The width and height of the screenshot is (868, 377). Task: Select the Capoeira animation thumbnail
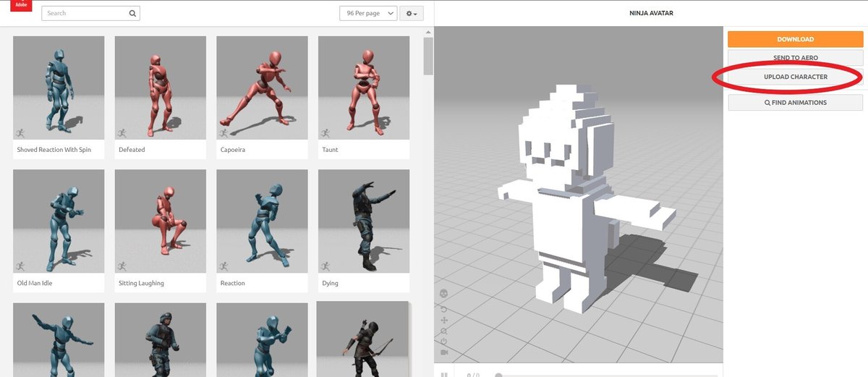[262, 88]
